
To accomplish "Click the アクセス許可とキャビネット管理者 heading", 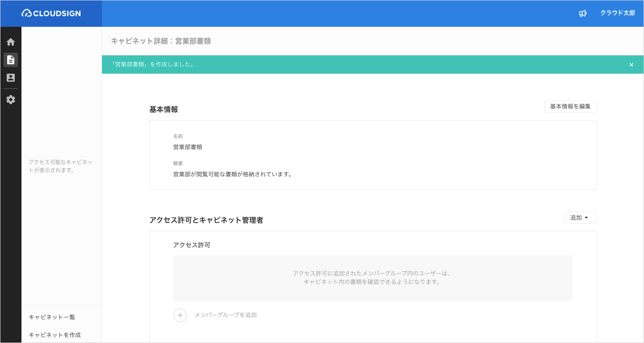I will [206, 220].
